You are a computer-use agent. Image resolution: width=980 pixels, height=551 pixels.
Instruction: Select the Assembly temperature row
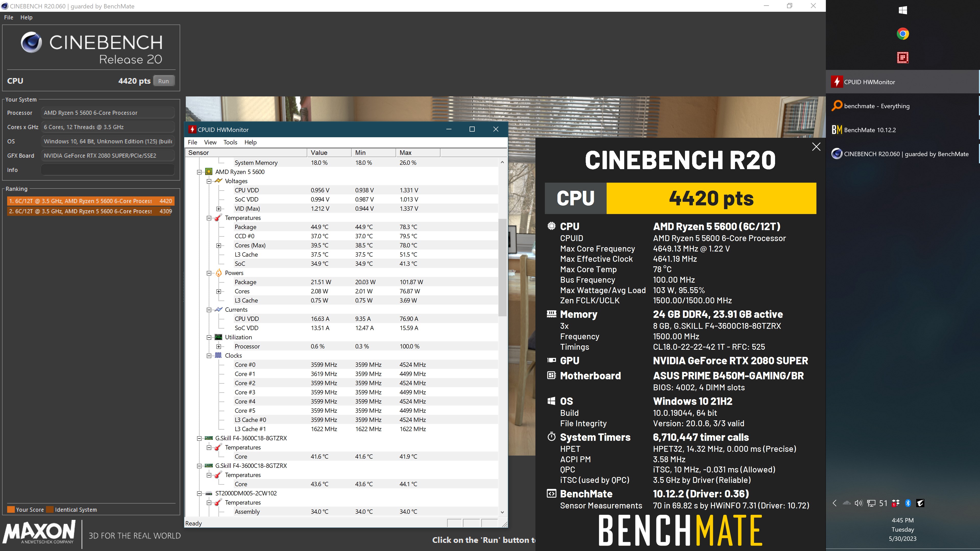tap(342, 511)
